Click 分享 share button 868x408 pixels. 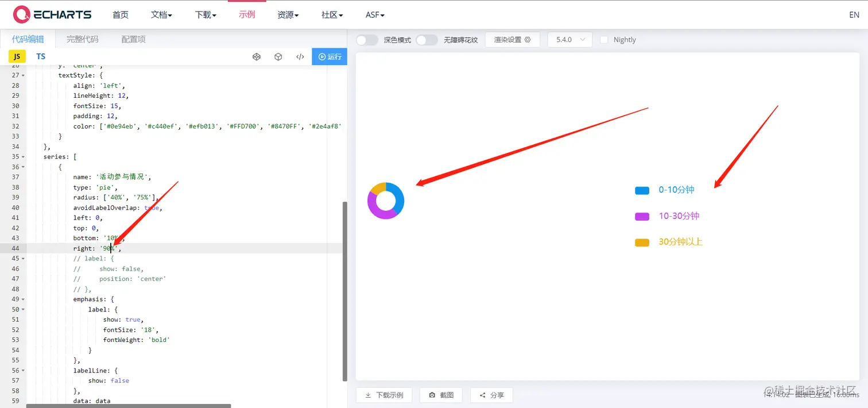[491, 395]
